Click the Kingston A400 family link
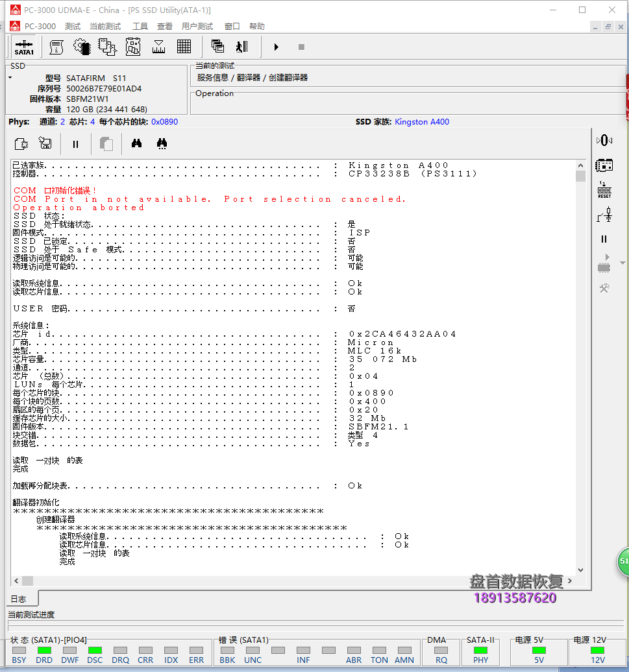Screen dimensions: 629x672 pyautogui.click(x=422, y=122)
